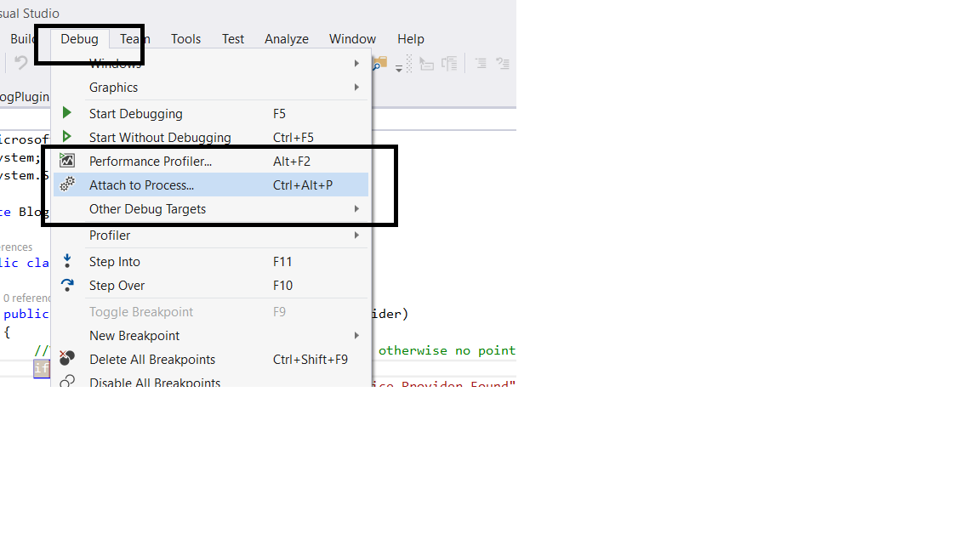This screenshot has width=980, height=551.
Task: Expand the Graphics submenu arrow
Action: click(356, 88)
